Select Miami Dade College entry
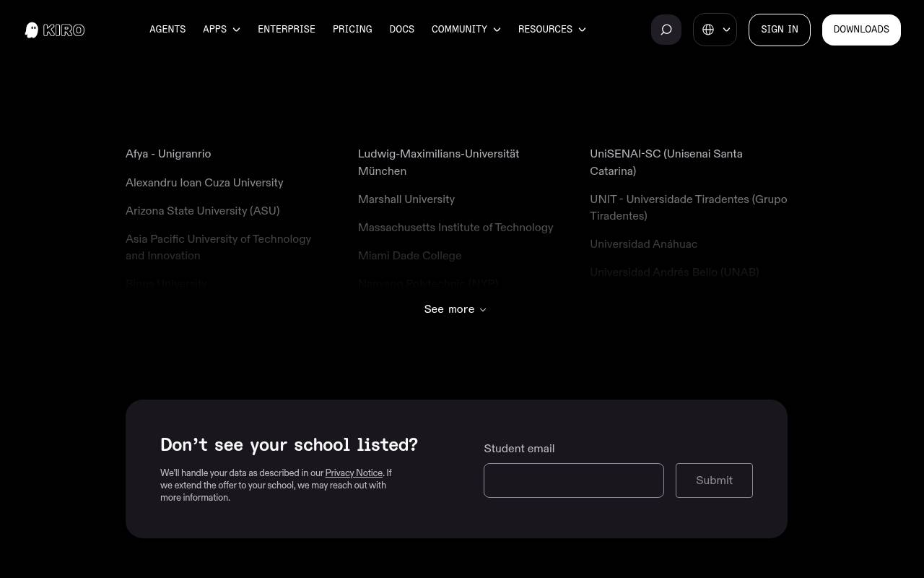 coord(409,256)
